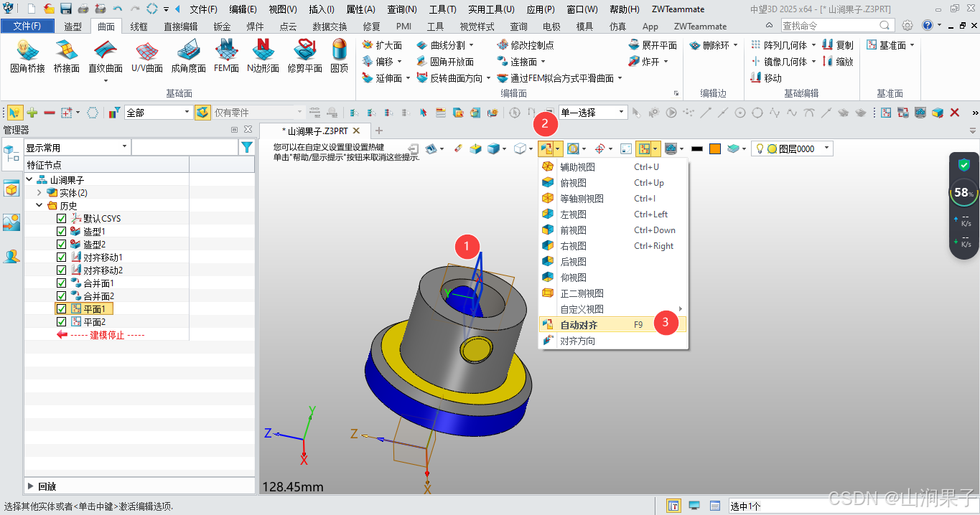Click the 山涧果子.Z3PRT document tab
The width and height of the screenshot is (980, 515).
click(x=314, y=131)
